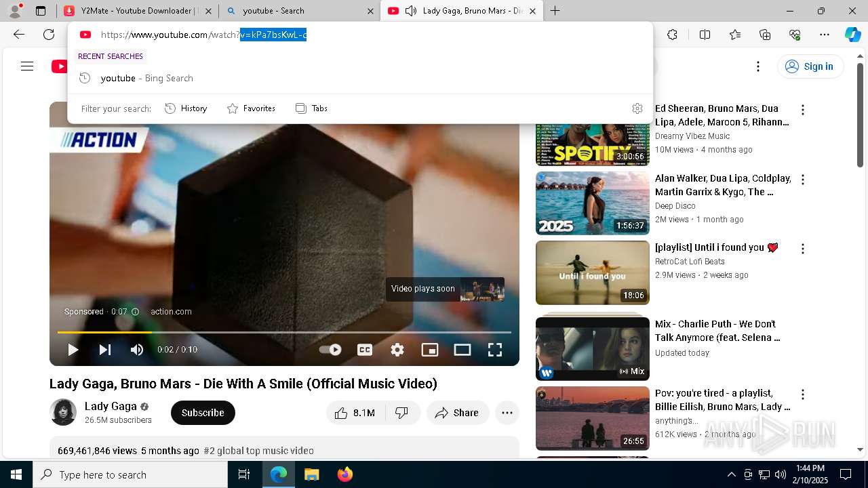Open the action.com sponsor link
This screenshot has height=488, width=868.
(x=171, y=312)
